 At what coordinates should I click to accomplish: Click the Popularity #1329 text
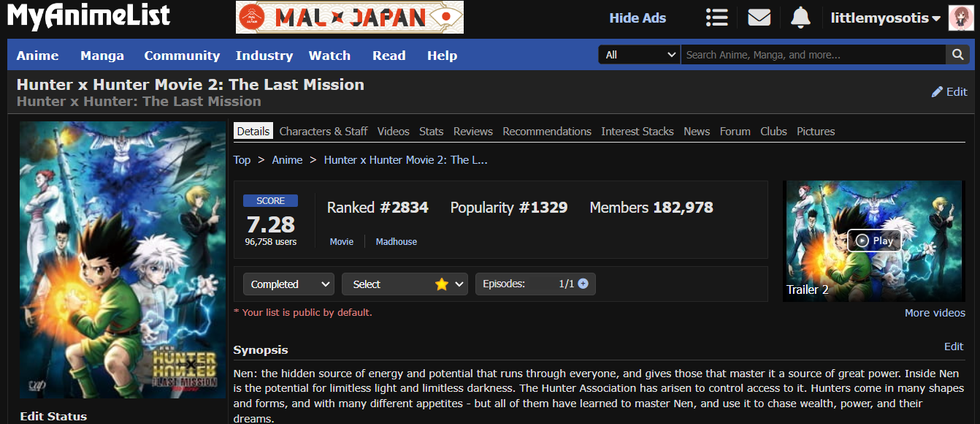point(509,208)
